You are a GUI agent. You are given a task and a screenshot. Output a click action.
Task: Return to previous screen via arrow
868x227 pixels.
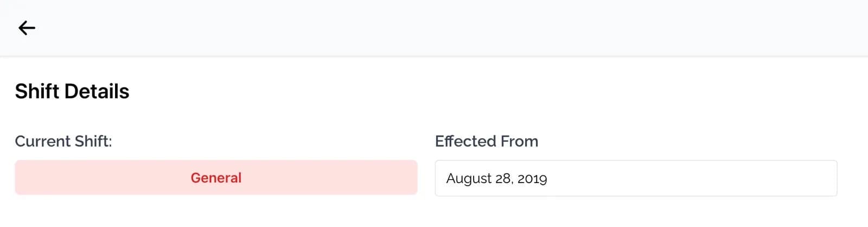[27, 28]
